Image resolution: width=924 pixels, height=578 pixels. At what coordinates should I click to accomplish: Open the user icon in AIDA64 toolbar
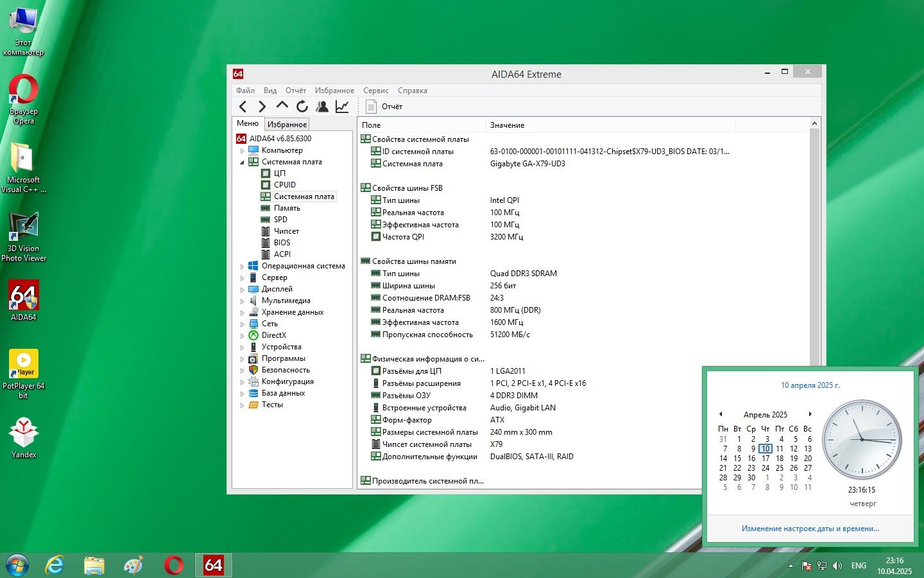pos(322,107)
